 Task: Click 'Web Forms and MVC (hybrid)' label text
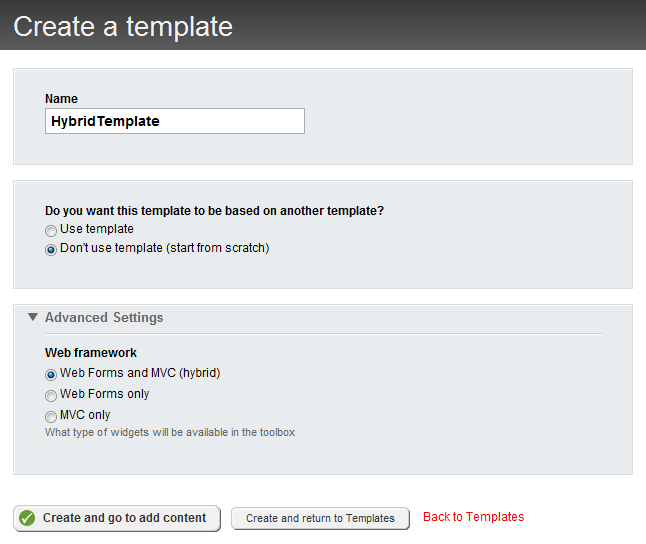(140, 373)
